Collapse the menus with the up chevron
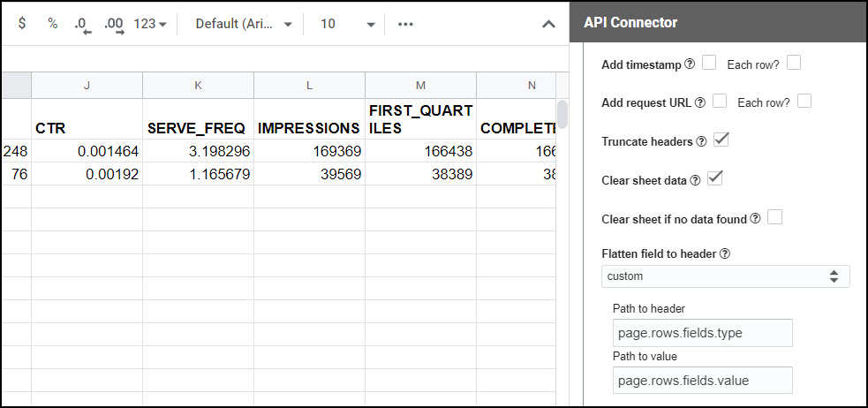Viewport: 868px width, 408px height. (548, 25)
